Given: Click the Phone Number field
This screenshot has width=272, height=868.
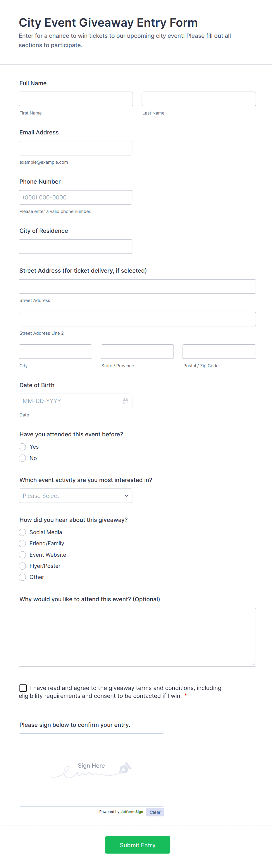Looking at the screenshot, I should [75, 197].
